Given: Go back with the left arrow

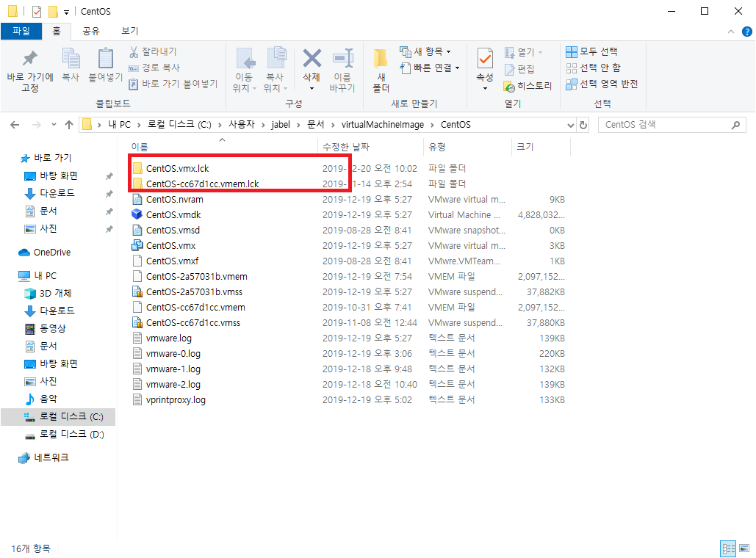Looking at the screenshot, I should (x=15, y=125).
